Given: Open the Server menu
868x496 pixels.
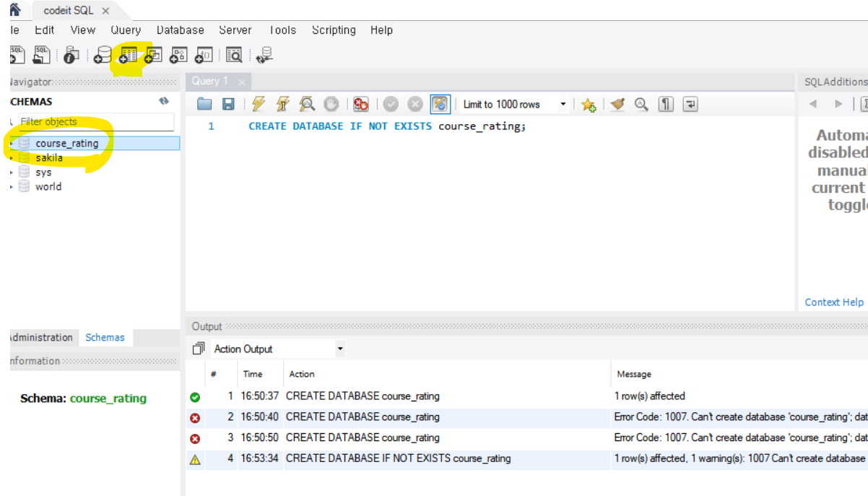Looking at the screenshot, I should click(235, 30).
